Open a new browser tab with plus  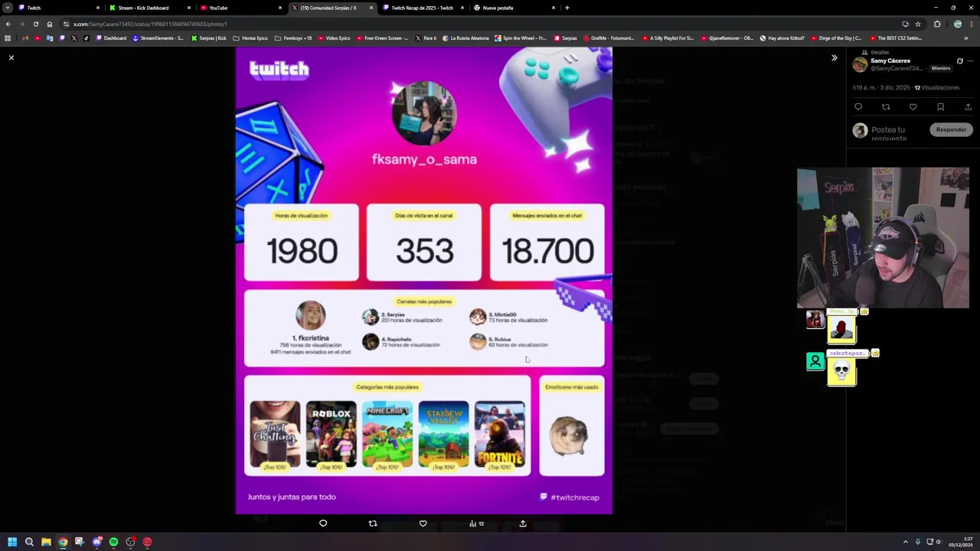coord(567,8)
